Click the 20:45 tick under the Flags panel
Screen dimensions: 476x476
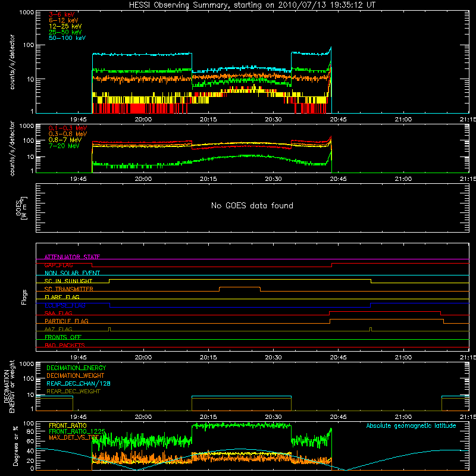tap(338, 358)
